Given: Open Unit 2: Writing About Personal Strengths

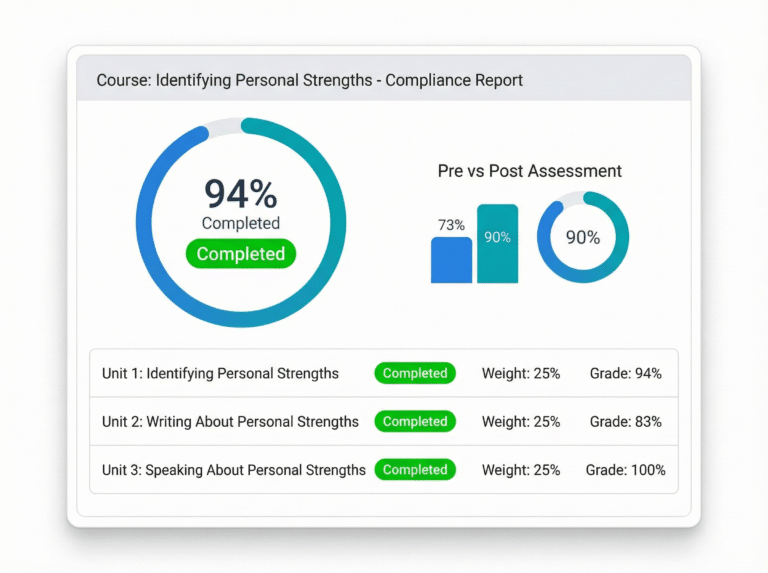Looking at the screenshot, I should click(x=230, y=421).
